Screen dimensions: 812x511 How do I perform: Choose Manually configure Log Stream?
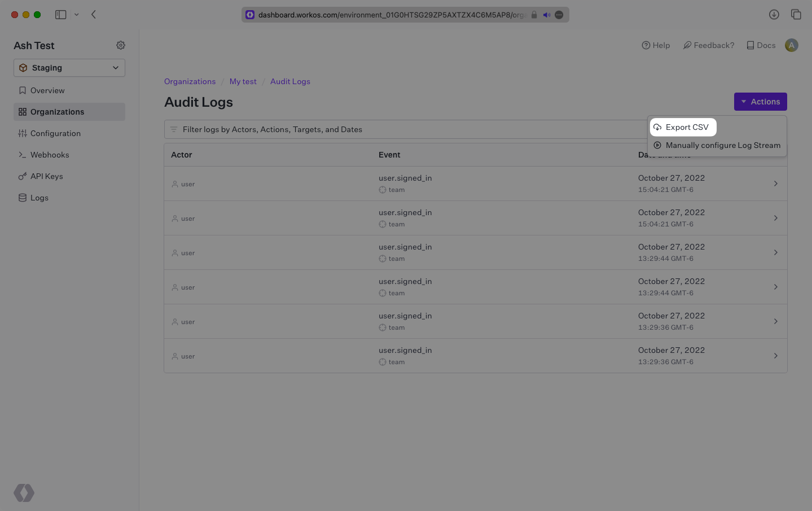(x=722, y=145)
